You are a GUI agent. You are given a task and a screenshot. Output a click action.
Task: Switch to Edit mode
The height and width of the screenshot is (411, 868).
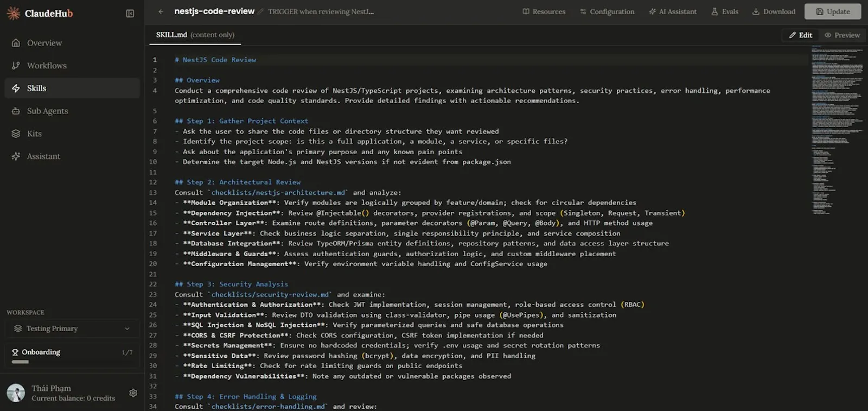coord(801,35)
